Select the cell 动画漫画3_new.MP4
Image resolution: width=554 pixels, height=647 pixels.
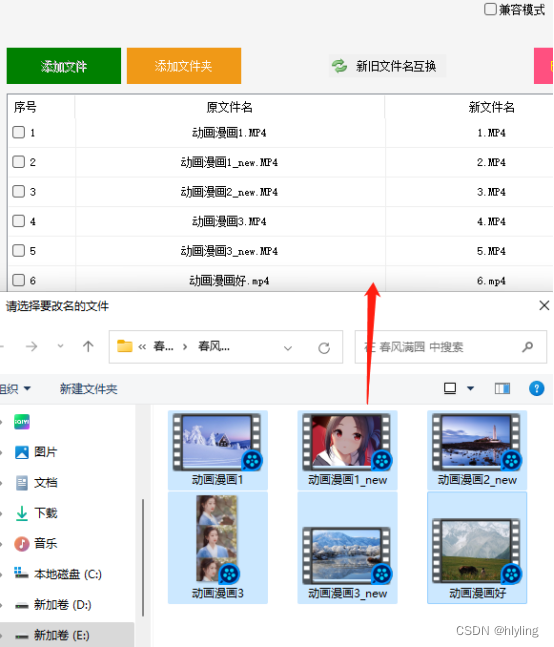click(x=229, y=251)
